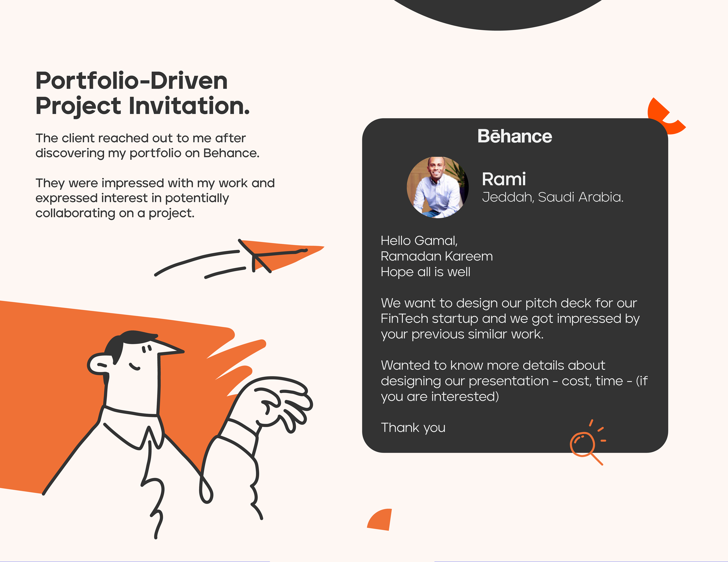Click the Portfolio-Driven Project Invitation heading
This screenshot has height=562, width=728.
(x=143, y=93)
